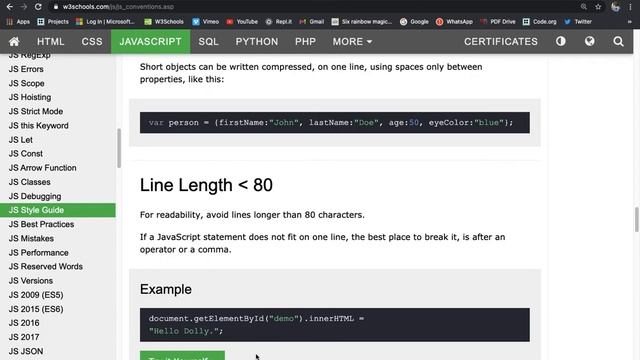
Task: Click the Hello Dolly code example block
Action: [335, 325]
